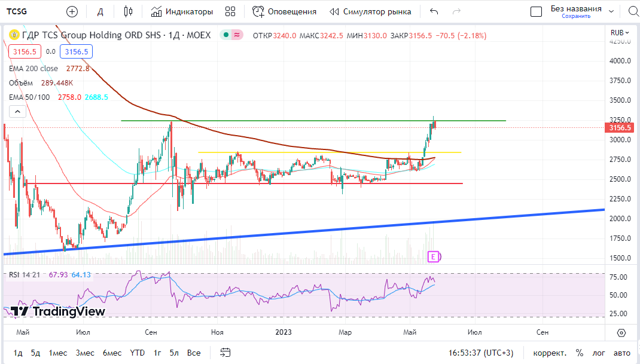The height and width of the screenshot is (364, 640).
Task: Click the red horizontal support line
Action: (243, 183)
